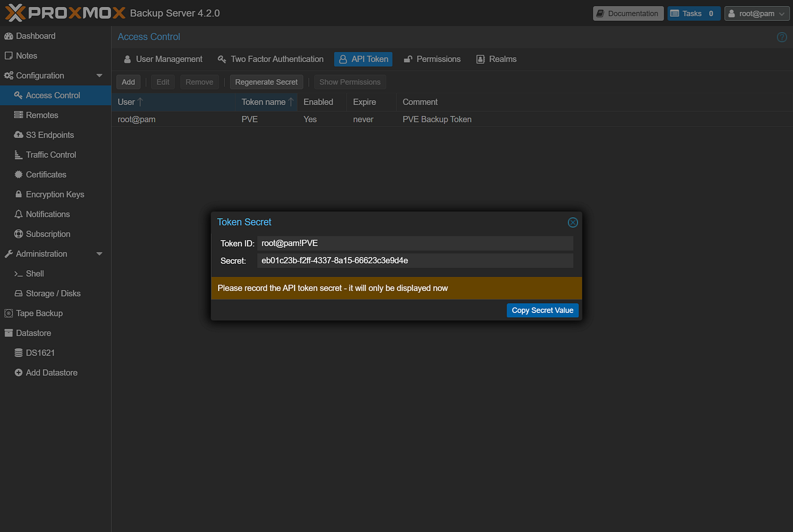
Task: Click the S3 Endpoints cloud icon
Action: point(19,135)
